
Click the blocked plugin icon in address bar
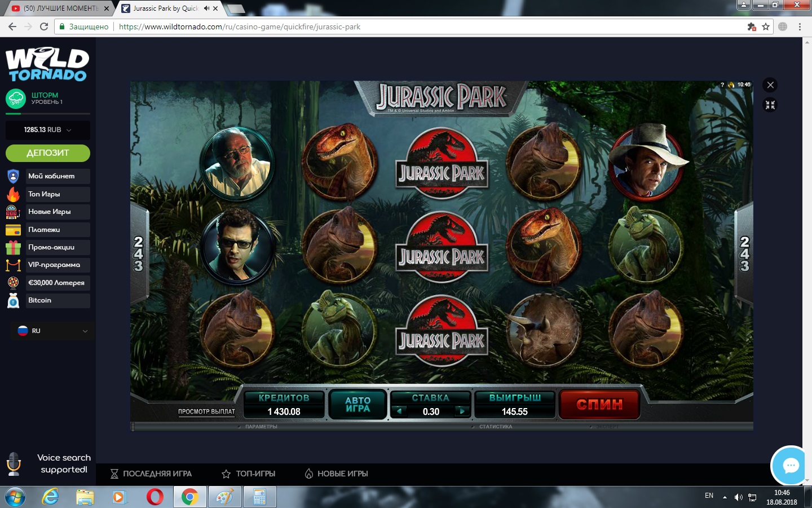point(751,27)
